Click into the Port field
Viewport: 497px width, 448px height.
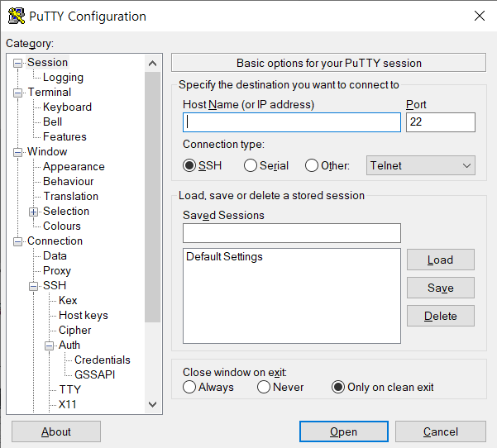440,122
